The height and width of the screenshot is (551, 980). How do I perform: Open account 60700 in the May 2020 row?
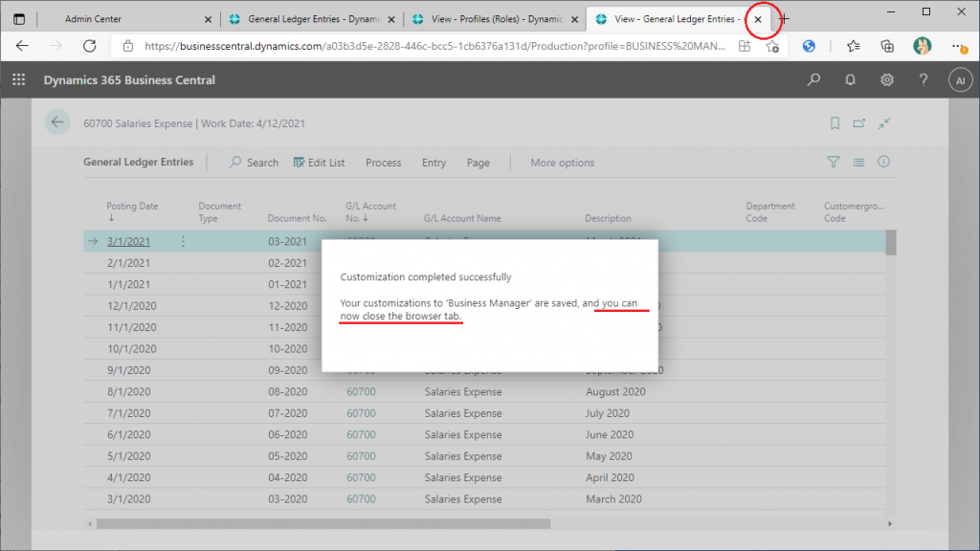(361, 456)
